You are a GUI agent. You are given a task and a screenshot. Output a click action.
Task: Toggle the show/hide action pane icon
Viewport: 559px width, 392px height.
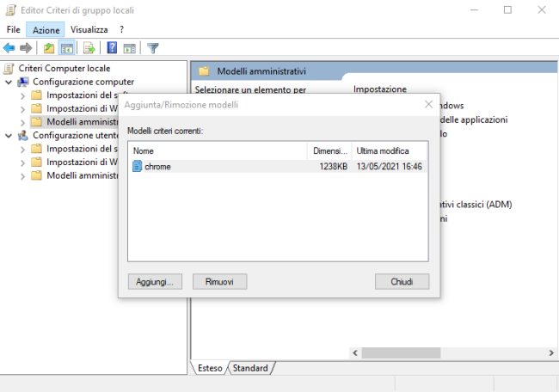click(130, 48)
